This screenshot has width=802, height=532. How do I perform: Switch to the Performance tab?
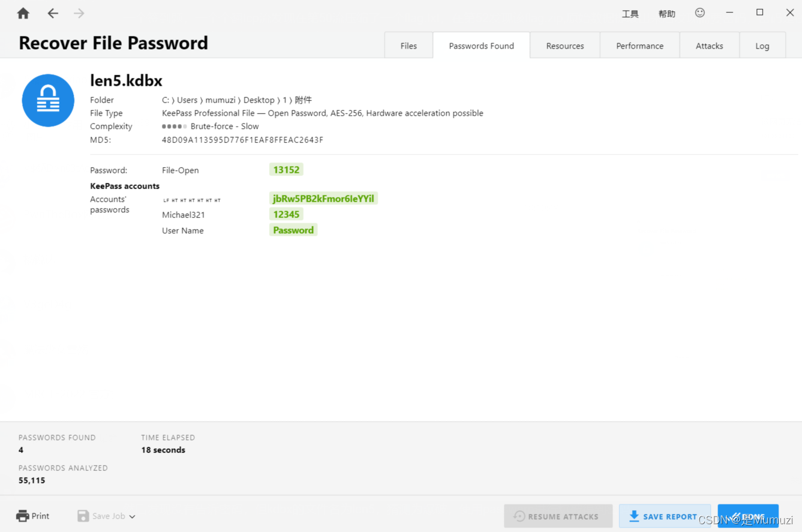coord(640,46)
